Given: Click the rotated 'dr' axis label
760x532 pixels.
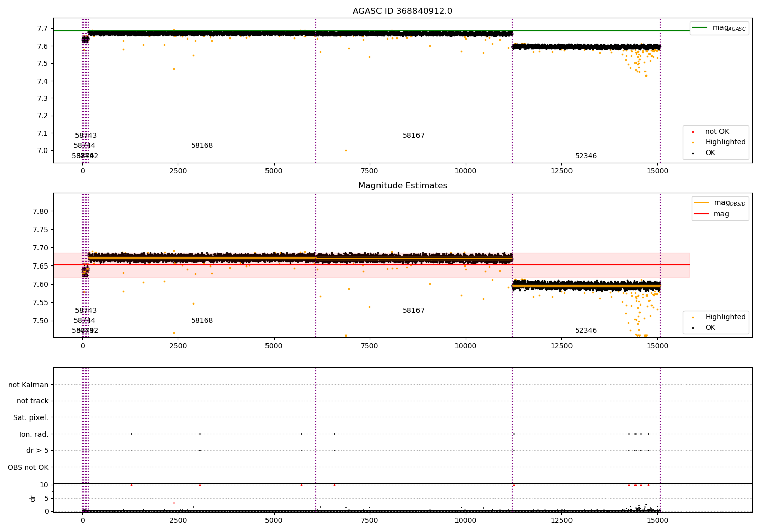Looking at the screenshot, I should 33,498.
